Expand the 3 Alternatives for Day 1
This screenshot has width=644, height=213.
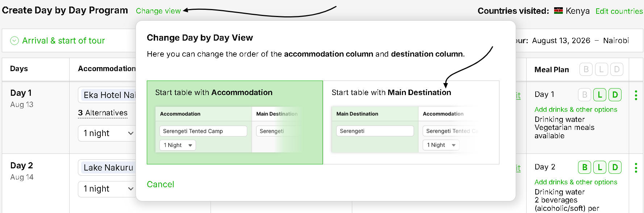point(103,113)
